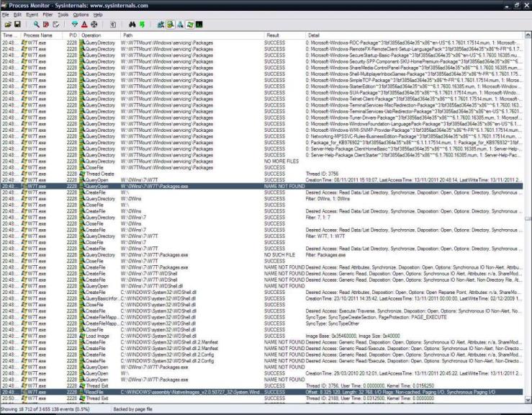This screenshot has width=532, height=415.
Task: Toggle Show Registry Activity icon
Action: pos(161,24)
